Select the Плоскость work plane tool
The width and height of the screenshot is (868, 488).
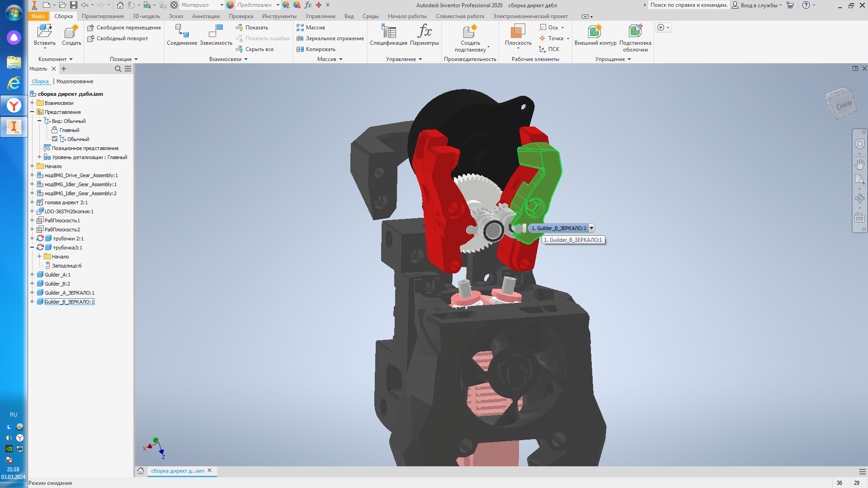518,32
